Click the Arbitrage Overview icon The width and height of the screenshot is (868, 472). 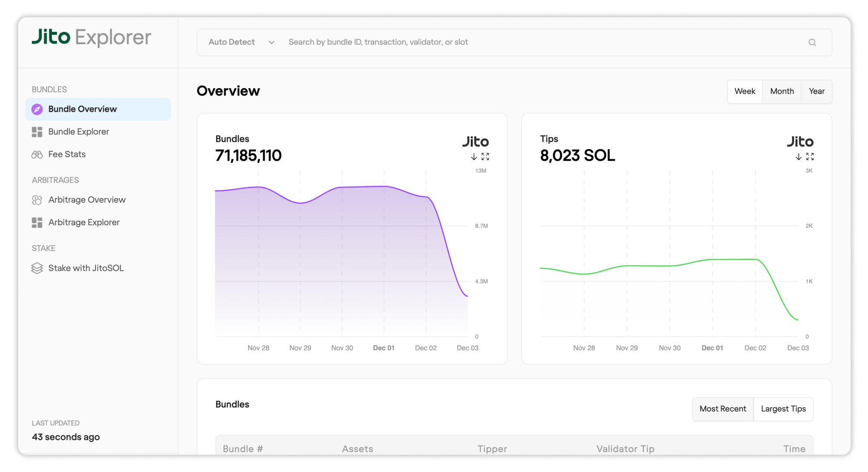37,200
